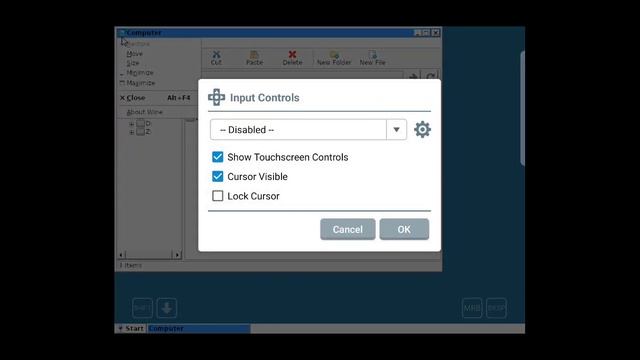Click Cut in the Computer window toolbar

coord(216,58)
